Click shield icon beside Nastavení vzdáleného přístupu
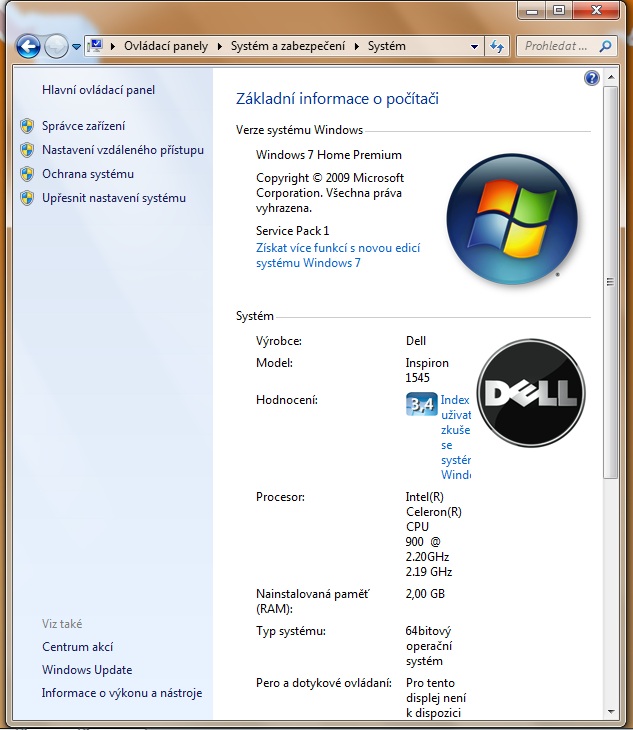This screenshot has width=633, height=730. (x=27, y=150)
